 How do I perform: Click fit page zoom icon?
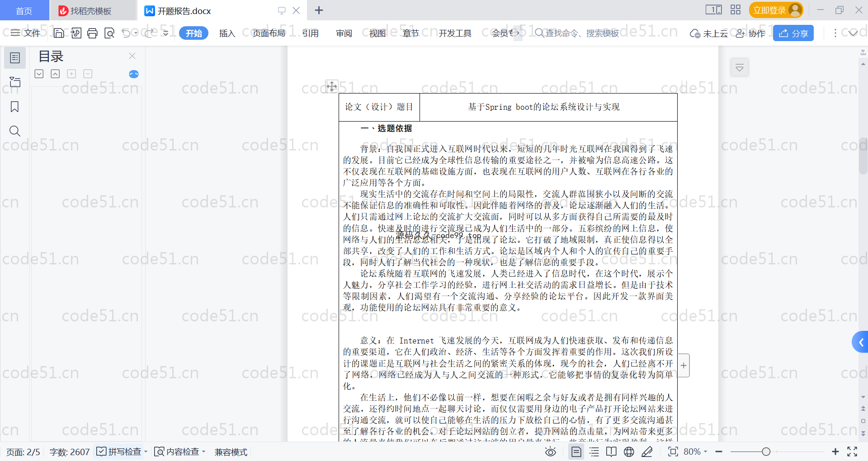(673, 452)
